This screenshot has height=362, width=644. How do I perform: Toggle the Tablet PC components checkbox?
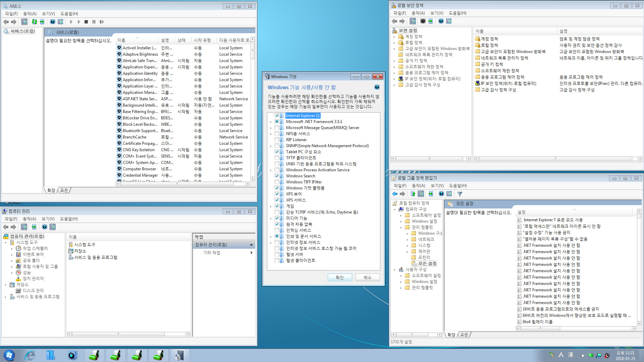(x=277, y=152)
